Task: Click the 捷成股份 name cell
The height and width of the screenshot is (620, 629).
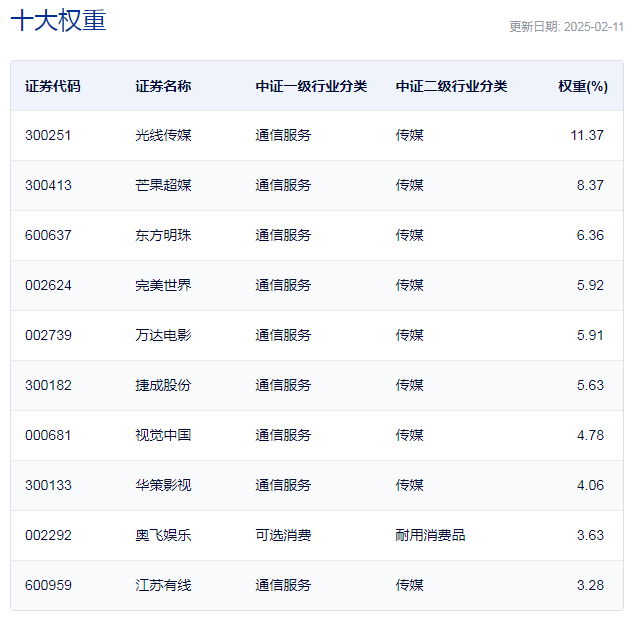Action: pos(163,385)
